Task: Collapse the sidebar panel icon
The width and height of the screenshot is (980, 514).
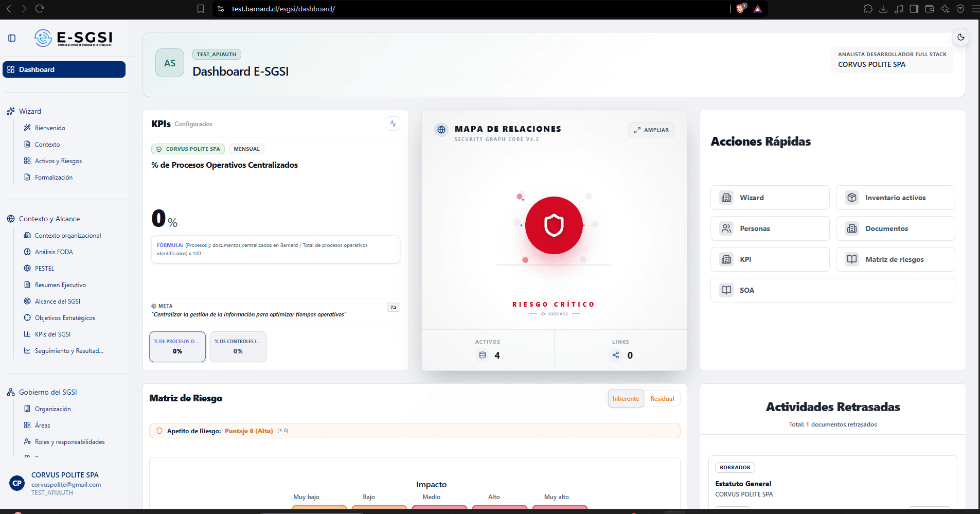Action: point(12,38)
